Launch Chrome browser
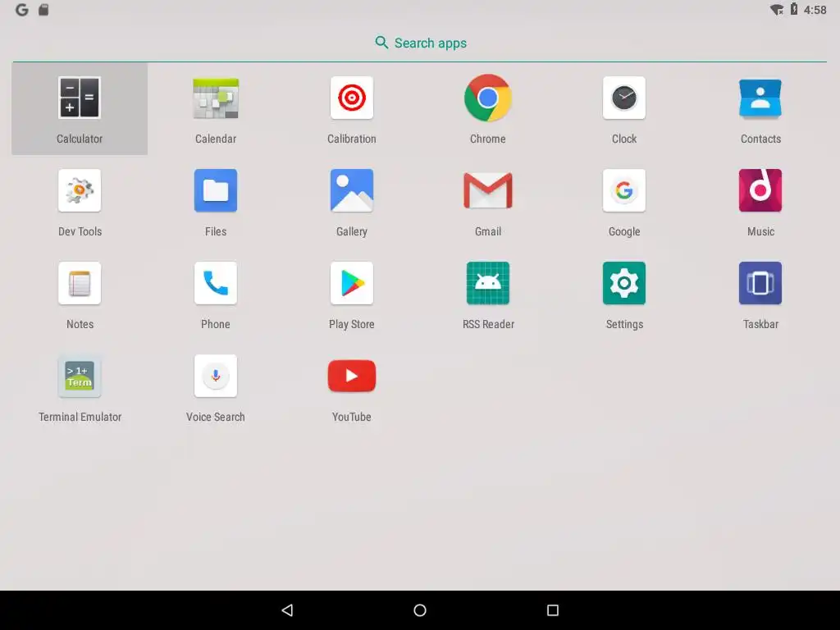Screen dimensions: 840x630 click(x=487, y=98)
